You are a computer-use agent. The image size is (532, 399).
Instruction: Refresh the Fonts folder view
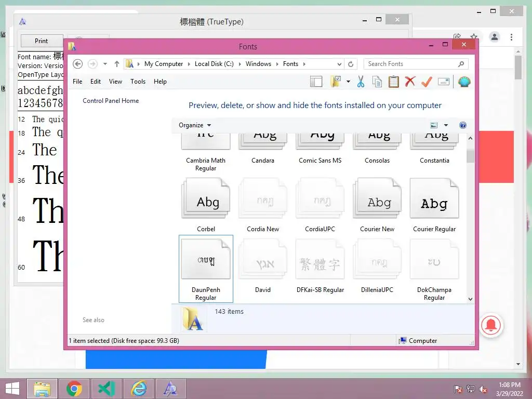pyautogui.click(x=351, y=64)
